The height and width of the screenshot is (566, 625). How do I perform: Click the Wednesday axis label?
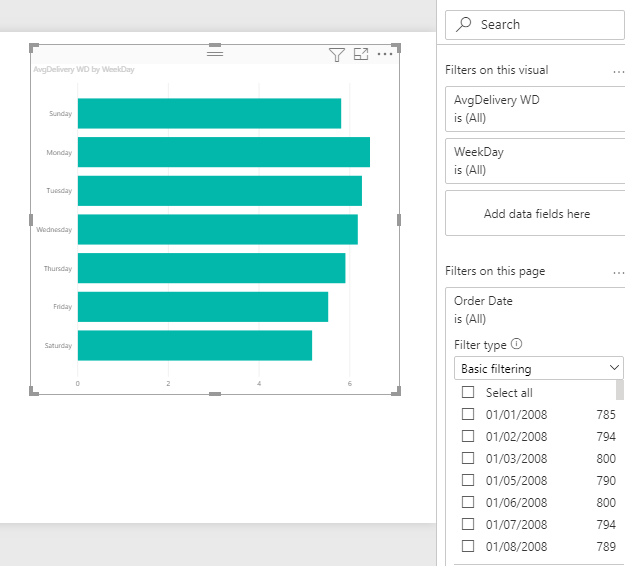click(54, 230)
